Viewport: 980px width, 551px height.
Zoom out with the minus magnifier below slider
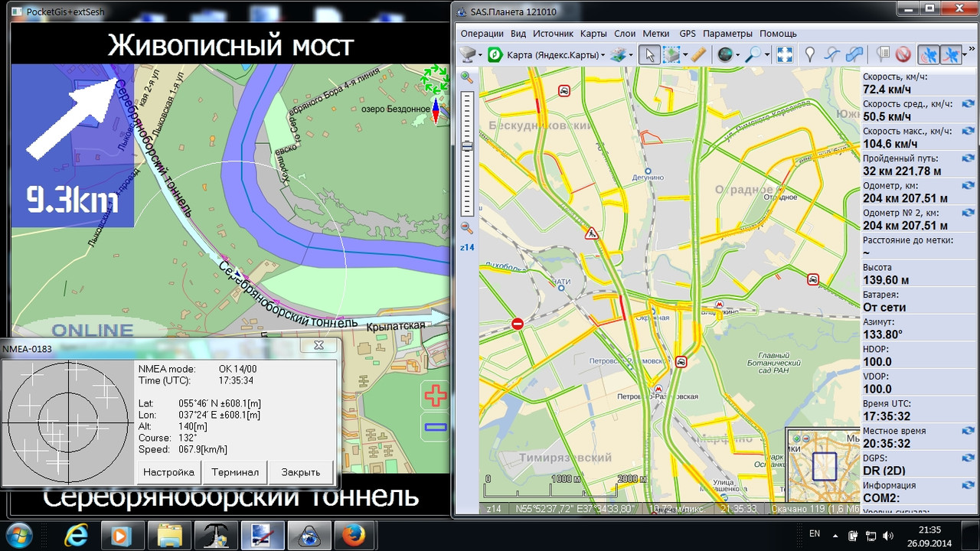(466, 227)
